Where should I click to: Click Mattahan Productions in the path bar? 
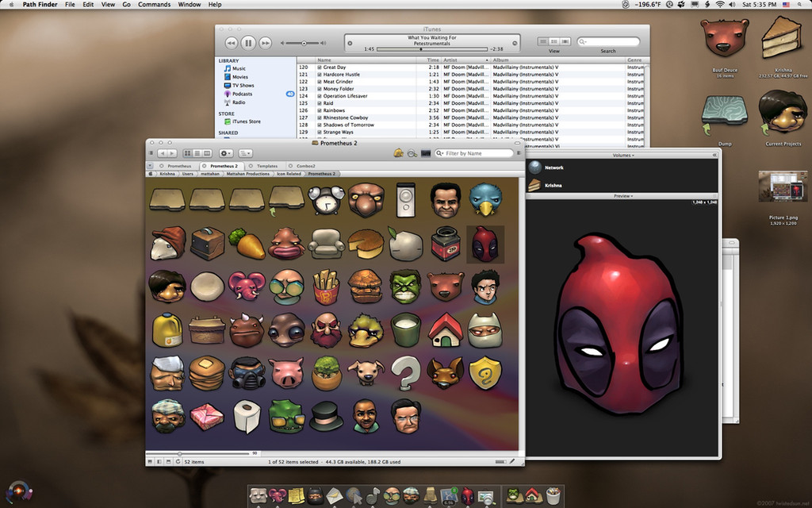[x=247, y=174]
